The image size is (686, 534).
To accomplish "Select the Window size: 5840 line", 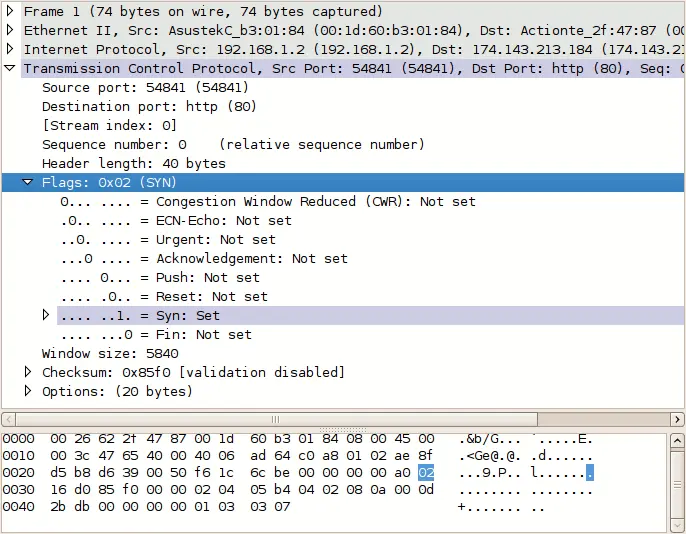I will (110, 353).
